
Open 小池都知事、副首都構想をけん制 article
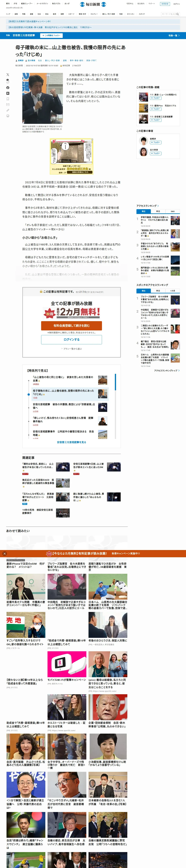tap(108, 750)
